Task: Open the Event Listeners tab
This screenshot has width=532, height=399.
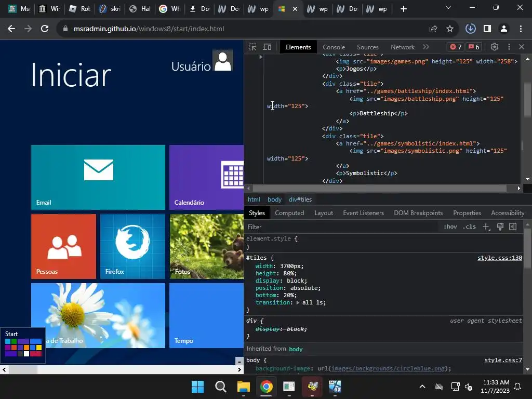Action: (363, 212)
